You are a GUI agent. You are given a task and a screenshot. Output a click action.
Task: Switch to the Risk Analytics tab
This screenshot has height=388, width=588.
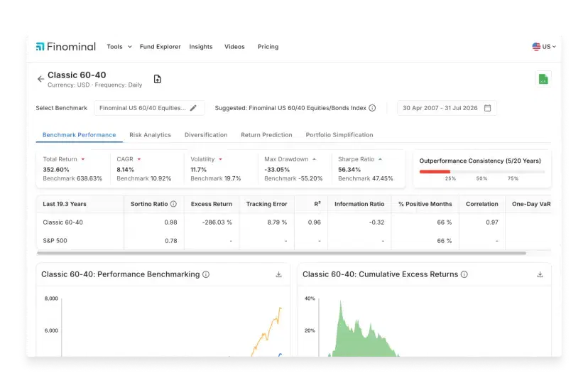click(150, 135)
